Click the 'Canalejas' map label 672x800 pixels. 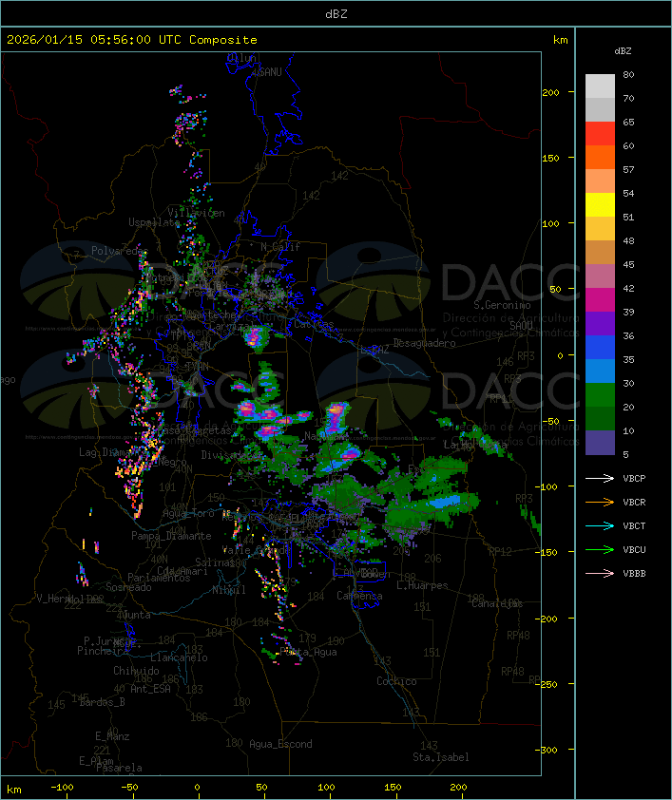tap(497, 603)
